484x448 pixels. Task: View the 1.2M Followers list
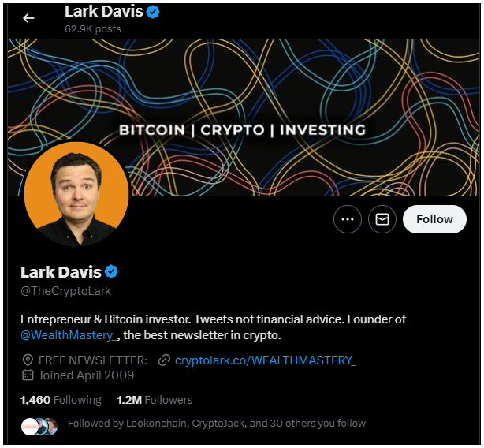pyautogui.click(x=155, y=400)
